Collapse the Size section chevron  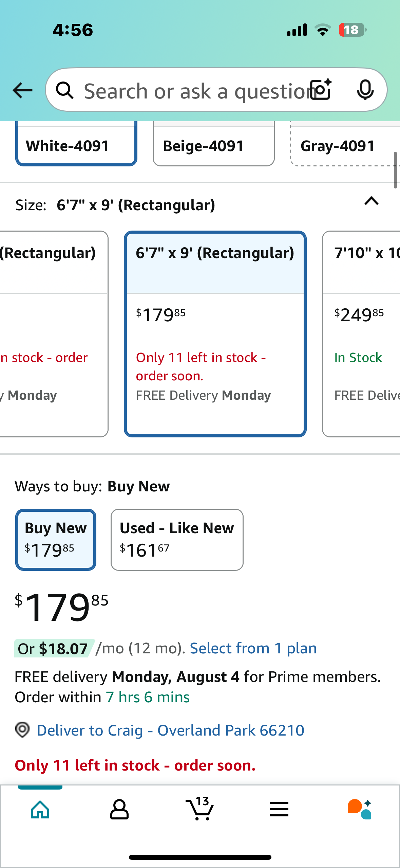coord(372,201)
